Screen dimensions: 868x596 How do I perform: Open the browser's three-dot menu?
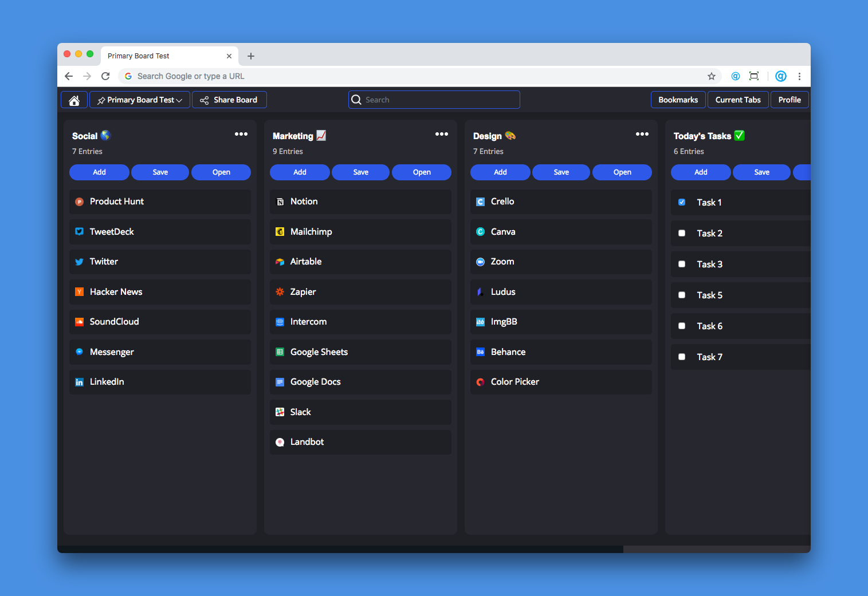pyautogui.click(x=799, y=76)
